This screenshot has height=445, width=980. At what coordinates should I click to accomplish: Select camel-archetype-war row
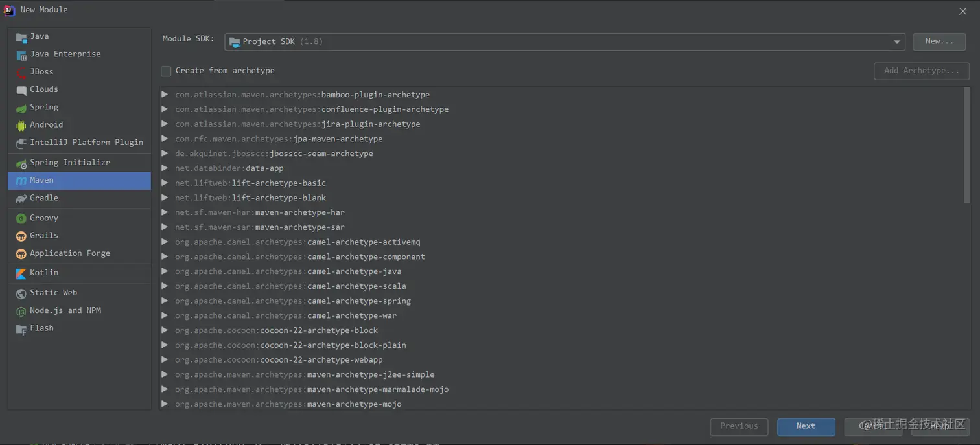[562, 315]
